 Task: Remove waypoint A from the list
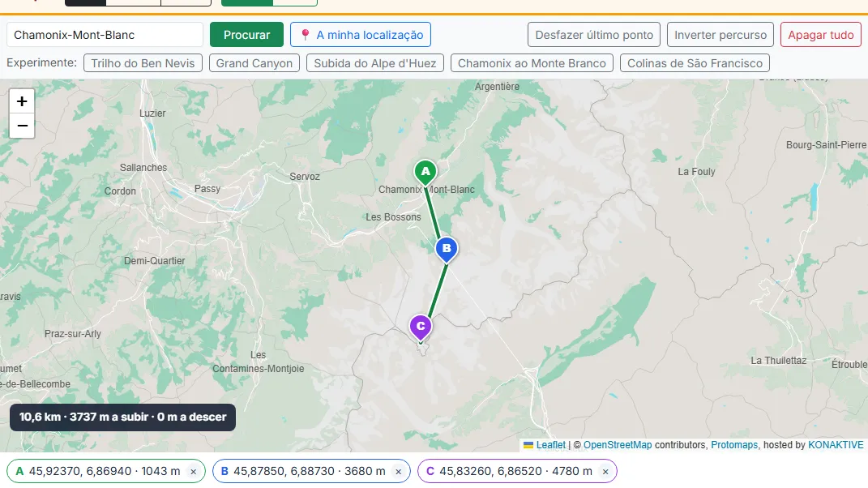[193, 472]
